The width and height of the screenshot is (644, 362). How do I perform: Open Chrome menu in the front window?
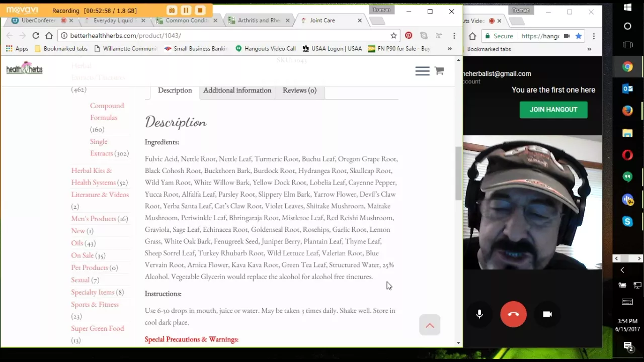tap(454, 36)
